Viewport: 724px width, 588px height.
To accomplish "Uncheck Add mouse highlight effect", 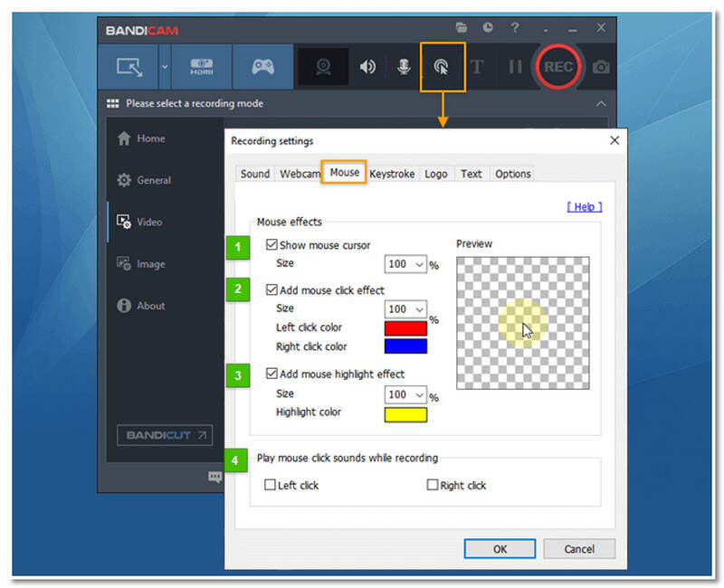I will pyautogui.click(x=271, y=373).
